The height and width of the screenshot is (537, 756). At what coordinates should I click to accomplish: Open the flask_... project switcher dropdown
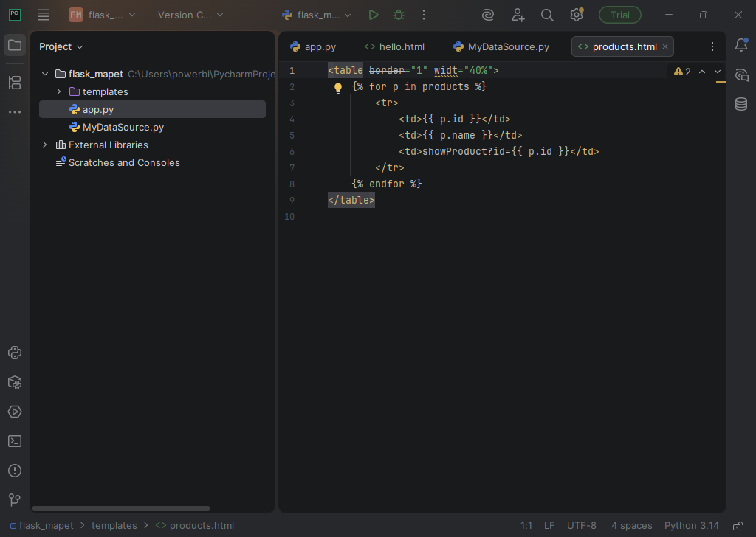(102, 15)
